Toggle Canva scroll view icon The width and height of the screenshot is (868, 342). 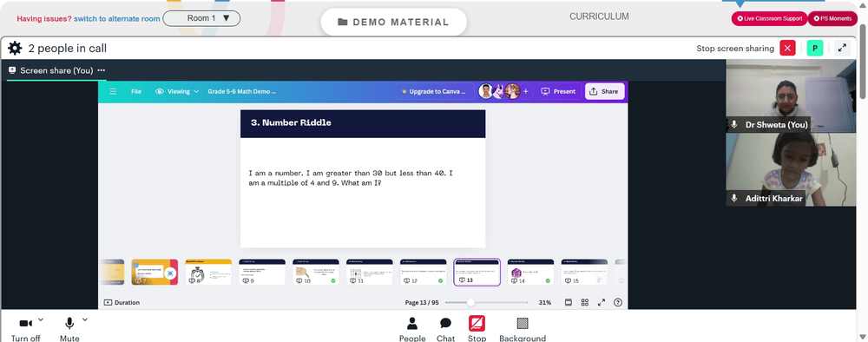pyautogui.click(x=568, y=302)
